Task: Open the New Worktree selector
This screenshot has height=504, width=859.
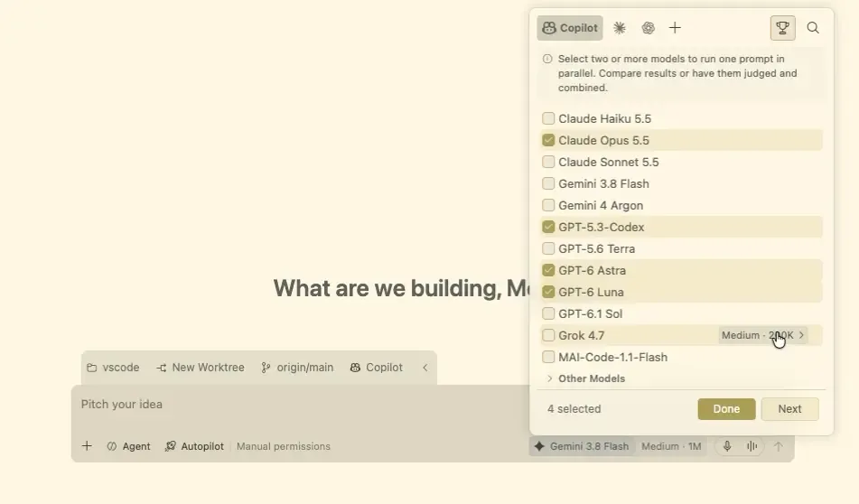Action: 201,368
